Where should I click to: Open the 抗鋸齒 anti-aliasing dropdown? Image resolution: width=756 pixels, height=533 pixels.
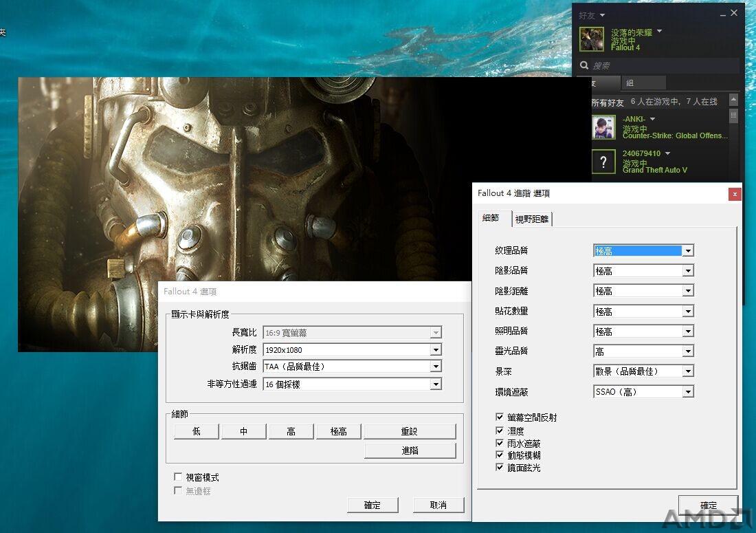point(352,367)
